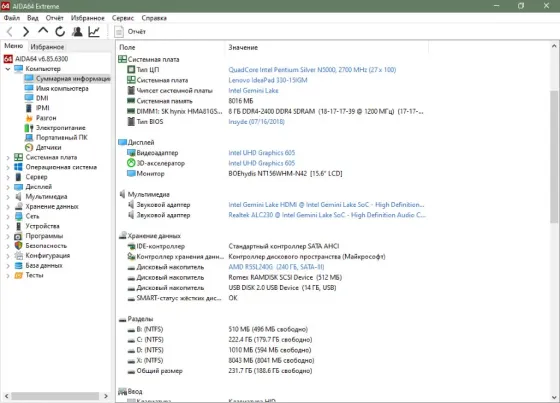Viewport: 560px width, 403px height.
Task: Expand the Устройства tree node
Action: click(8, 227)
